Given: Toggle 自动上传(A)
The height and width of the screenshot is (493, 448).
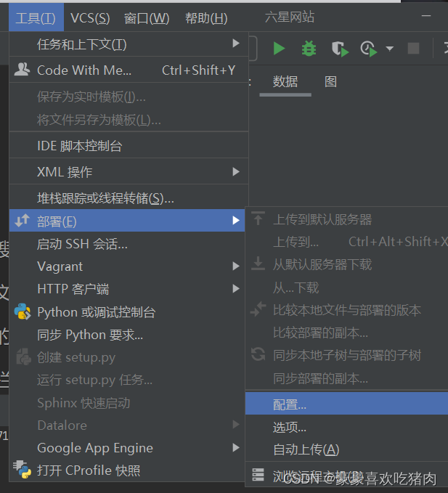Looking at the screenshot, I should (x=347, y=449).
